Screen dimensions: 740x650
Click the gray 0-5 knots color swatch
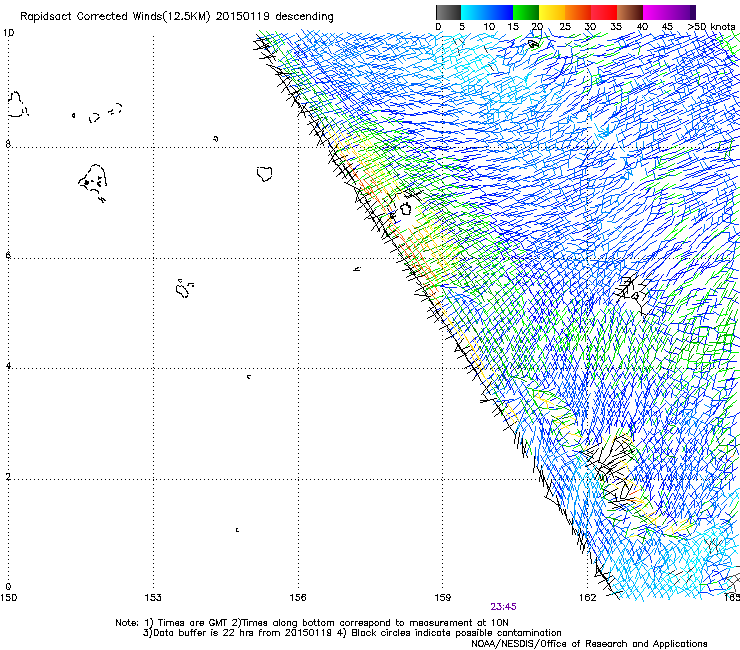[448, 12]
